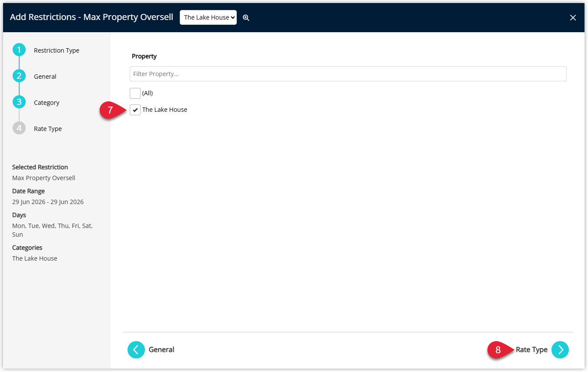The height and width of the screenshot is (372, 588).
Task: Click the magnifier search icon in header
Action: tap(246, 18)
